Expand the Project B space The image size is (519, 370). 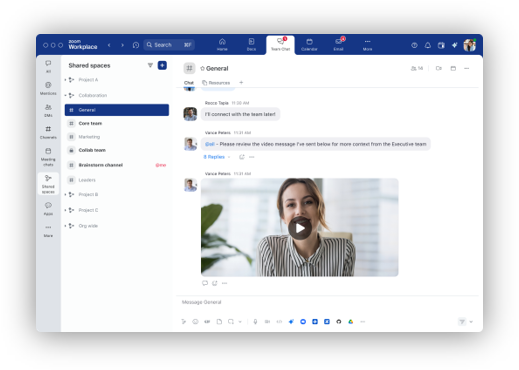[x=65, y=194]
